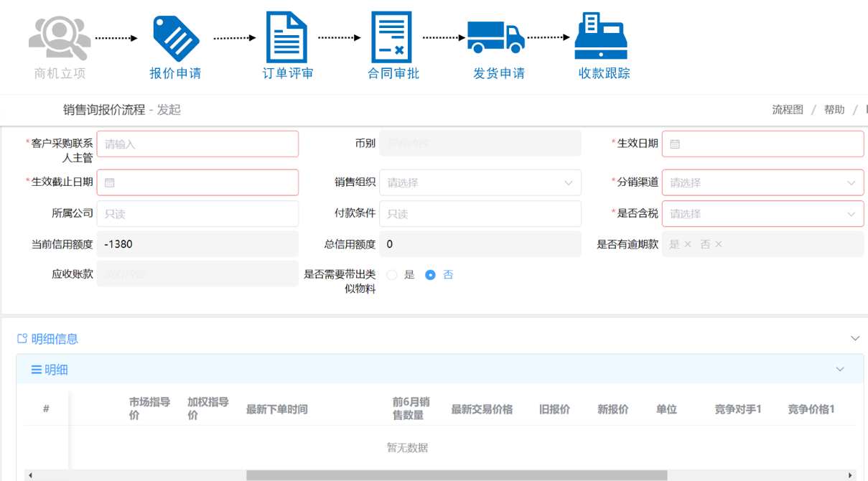Click the 客户采购联系人主管 input field

click(197, 144)
